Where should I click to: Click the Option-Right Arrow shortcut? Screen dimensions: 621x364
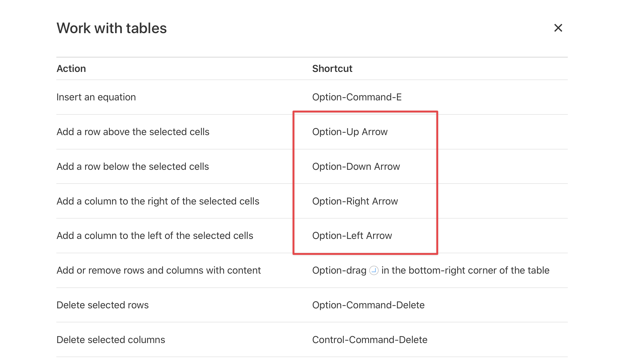coord(355,201)
